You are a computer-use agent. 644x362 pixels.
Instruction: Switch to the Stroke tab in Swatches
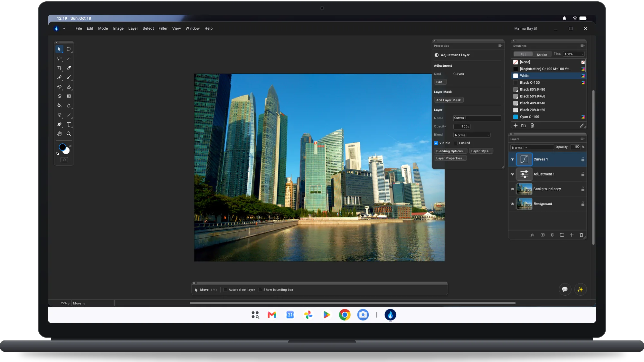542,55
